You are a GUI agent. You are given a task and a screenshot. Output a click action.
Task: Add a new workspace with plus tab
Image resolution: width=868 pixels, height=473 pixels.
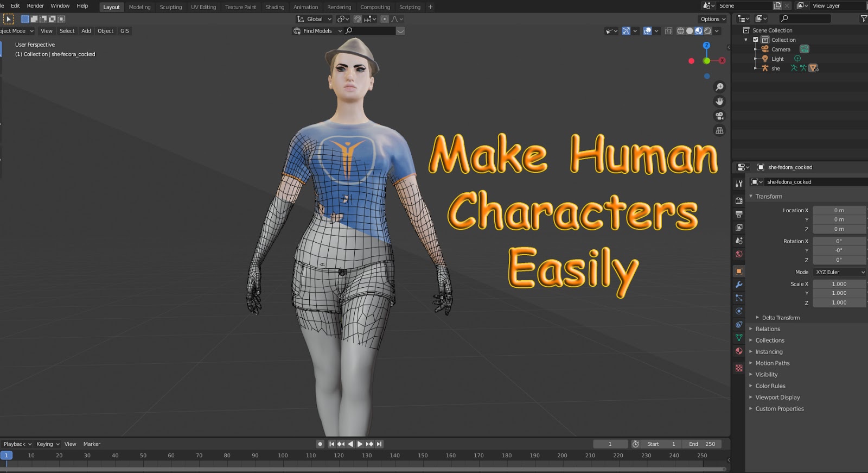tap(431, 7)
